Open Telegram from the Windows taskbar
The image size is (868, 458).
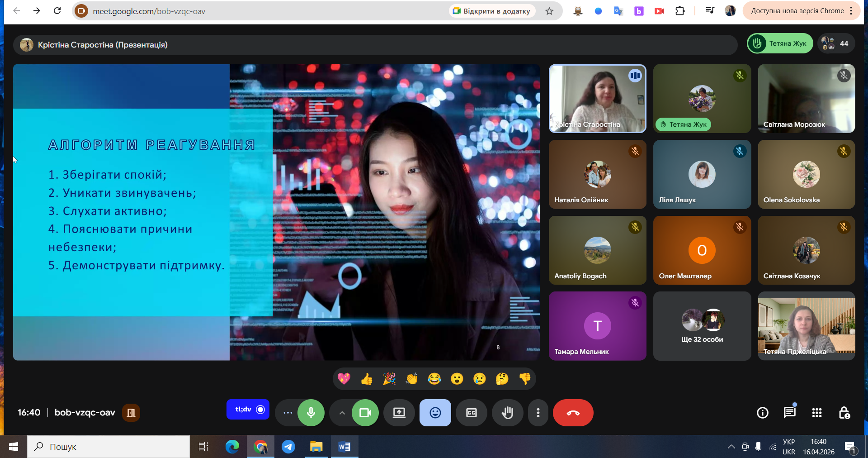tap(288, 447)
